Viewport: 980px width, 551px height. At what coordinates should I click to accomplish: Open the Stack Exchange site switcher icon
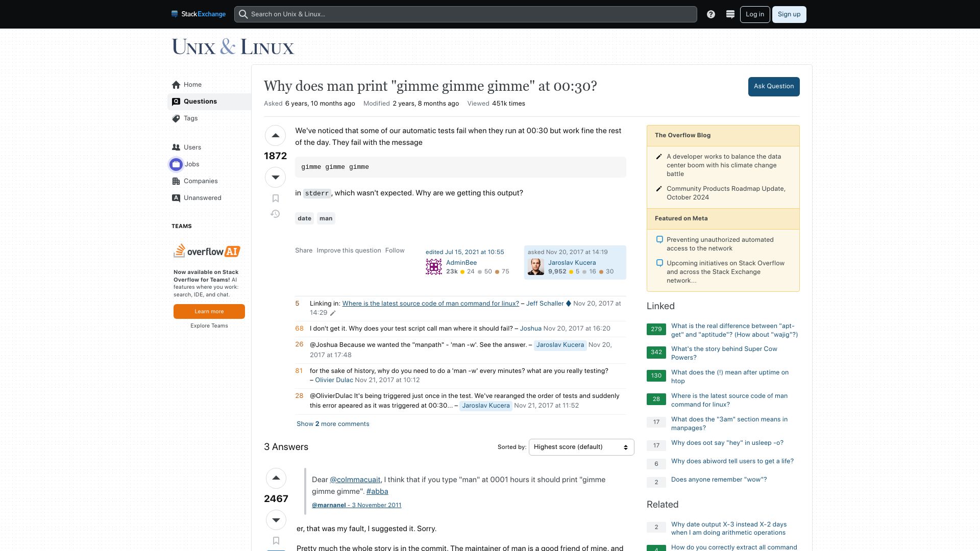[730, 14]
